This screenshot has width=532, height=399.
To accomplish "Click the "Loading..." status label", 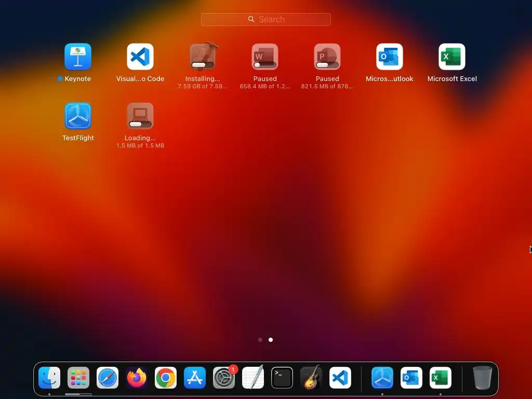I will click(140, 138).
